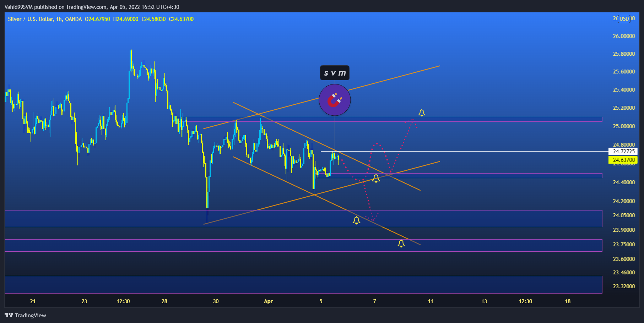Click the low price L24.58030 value
644x323 pixels.
pos(153,19)
